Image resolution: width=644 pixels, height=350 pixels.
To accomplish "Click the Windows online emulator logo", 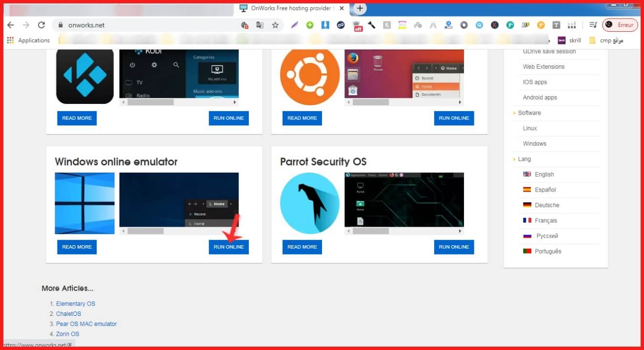I will pyautogui.click(x=84, y=203).
